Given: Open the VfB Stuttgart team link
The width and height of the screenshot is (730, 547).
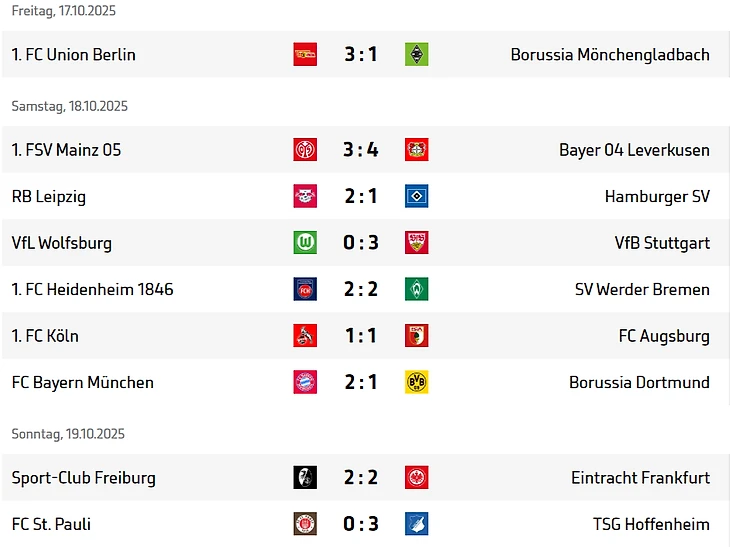Looking at the screenshot, I should pos(662,243).
